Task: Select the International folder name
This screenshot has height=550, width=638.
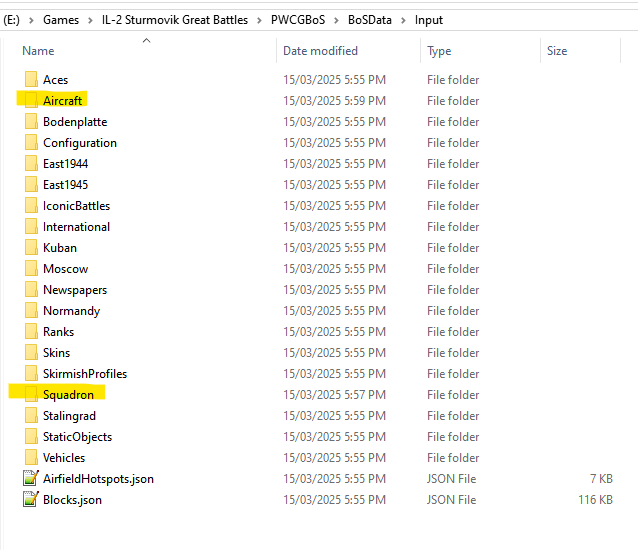Action: coord(76,227)
